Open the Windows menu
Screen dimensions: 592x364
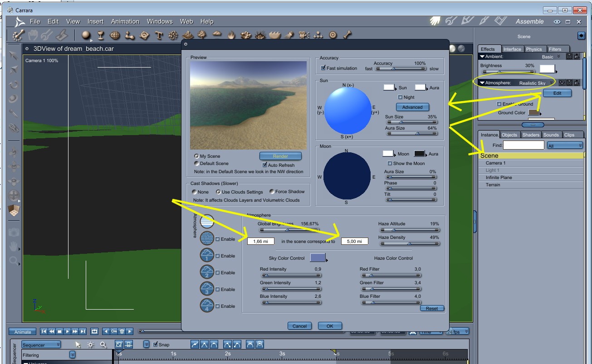[160, 21]
